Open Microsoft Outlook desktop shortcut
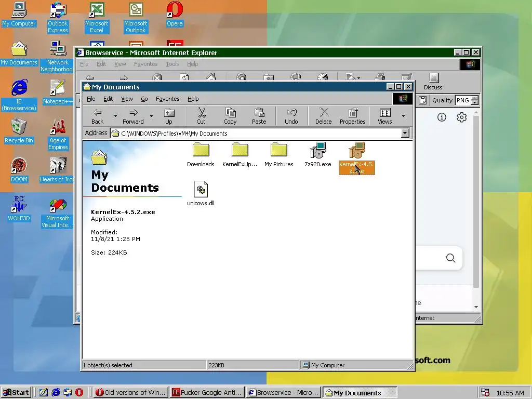This screenshot has height=399, width=532. (136, 18)
